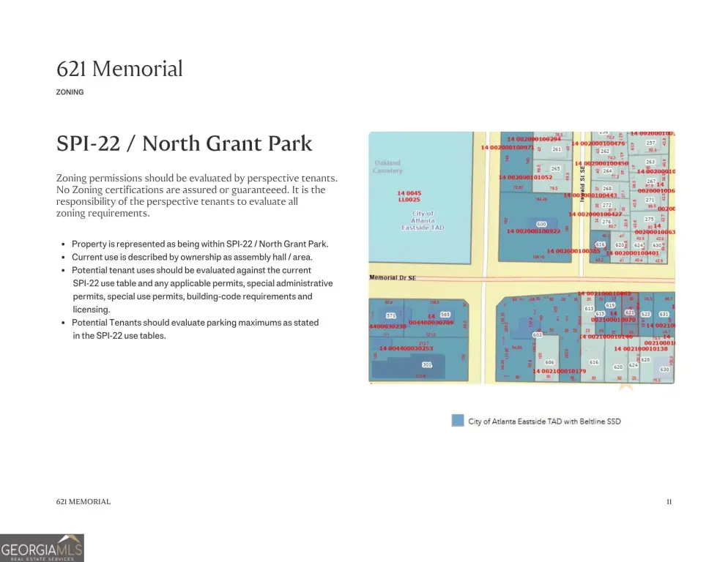Click bullet 'Property is represented as being within SPI-22'
The image size is (728, 562).
point(200,244)
